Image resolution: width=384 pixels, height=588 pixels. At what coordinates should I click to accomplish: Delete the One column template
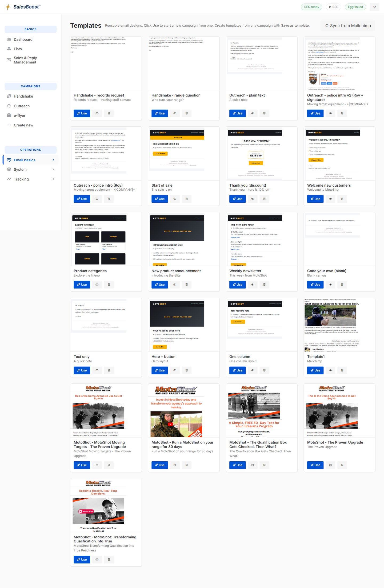tap(265, 370)
